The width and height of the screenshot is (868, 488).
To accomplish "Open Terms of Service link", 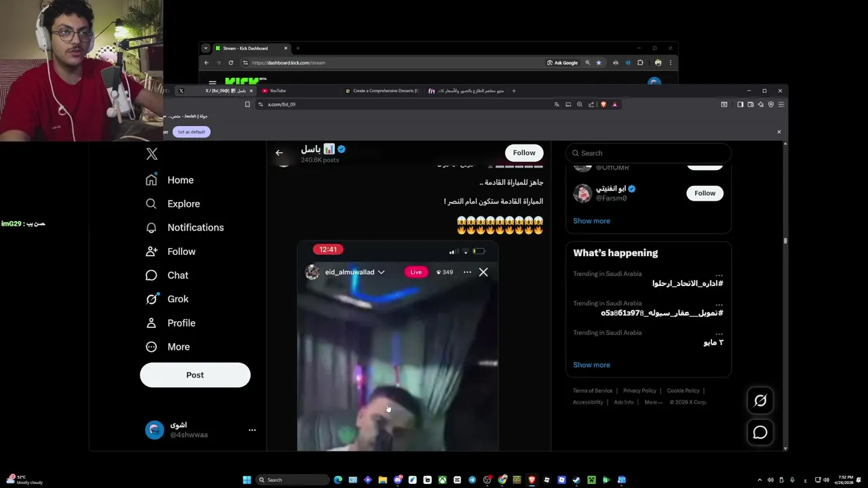I will (x=593, y=390).
